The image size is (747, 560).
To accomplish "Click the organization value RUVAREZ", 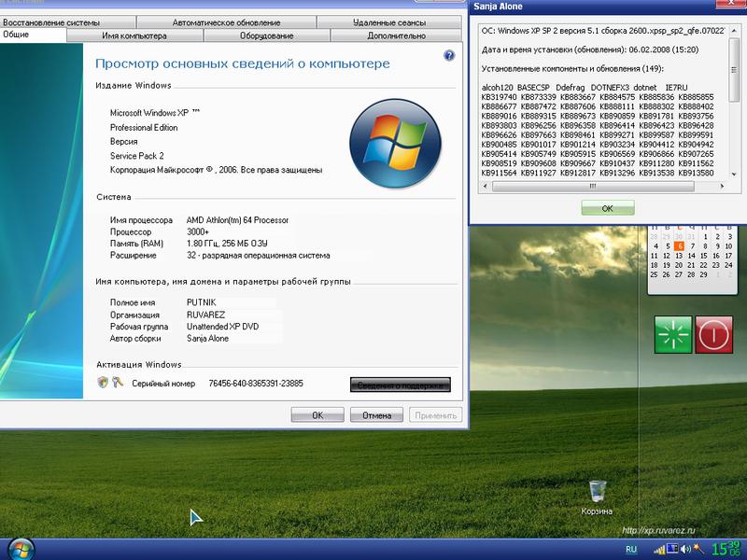I will [x=205, y=315].
